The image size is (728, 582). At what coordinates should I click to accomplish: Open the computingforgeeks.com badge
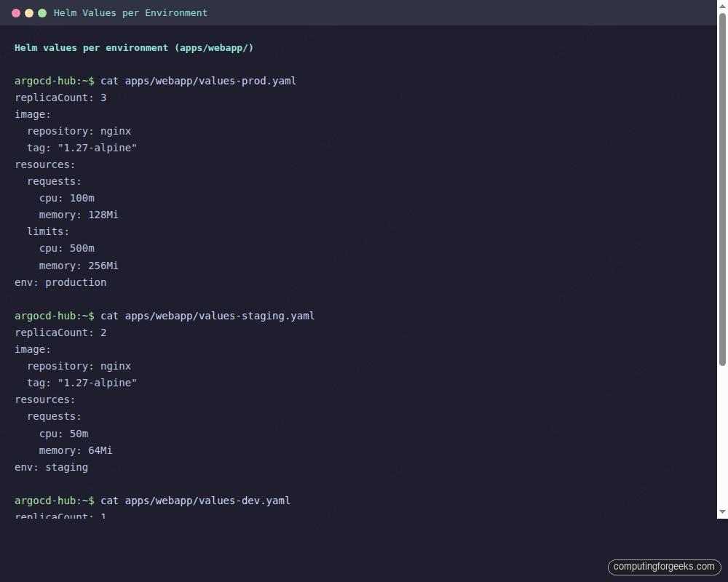coord(664,567)
